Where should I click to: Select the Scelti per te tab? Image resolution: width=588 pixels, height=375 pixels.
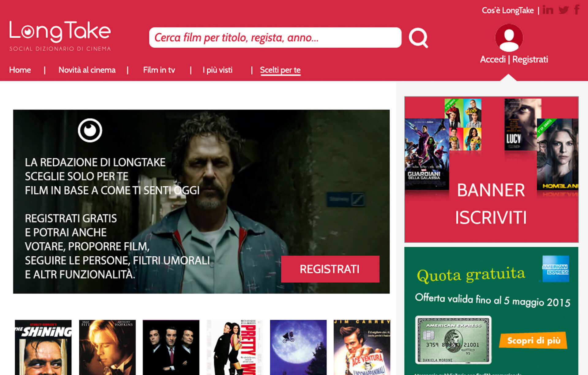pyautogui.click(x=280, y=70)
